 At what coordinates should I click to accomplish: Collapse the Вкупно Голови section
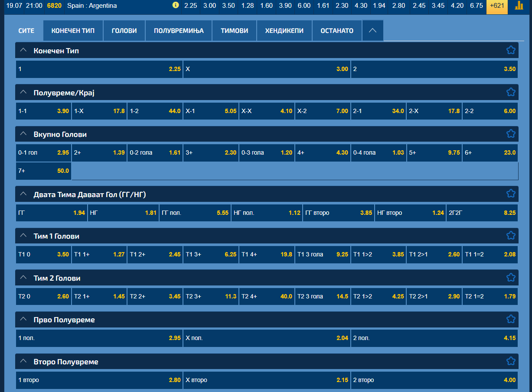point(23,134)
